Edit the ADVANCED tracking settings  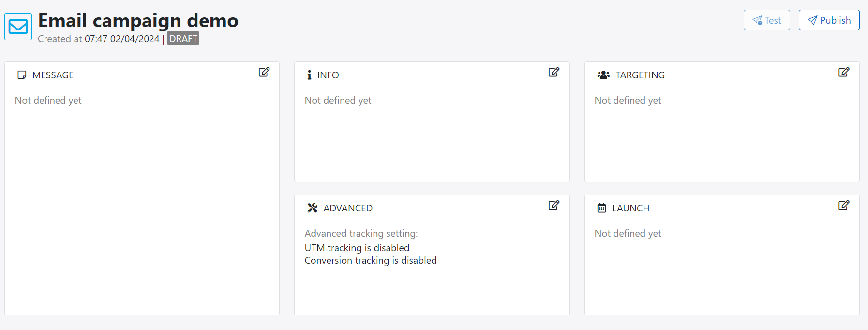(x=554, y=205)
